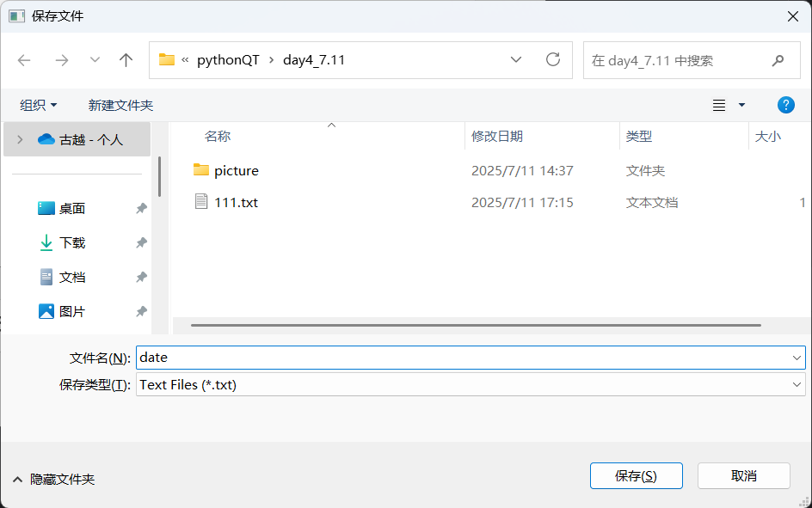
Task: Open the 文件名 input dropdown arrow
Action: [796, 357]
